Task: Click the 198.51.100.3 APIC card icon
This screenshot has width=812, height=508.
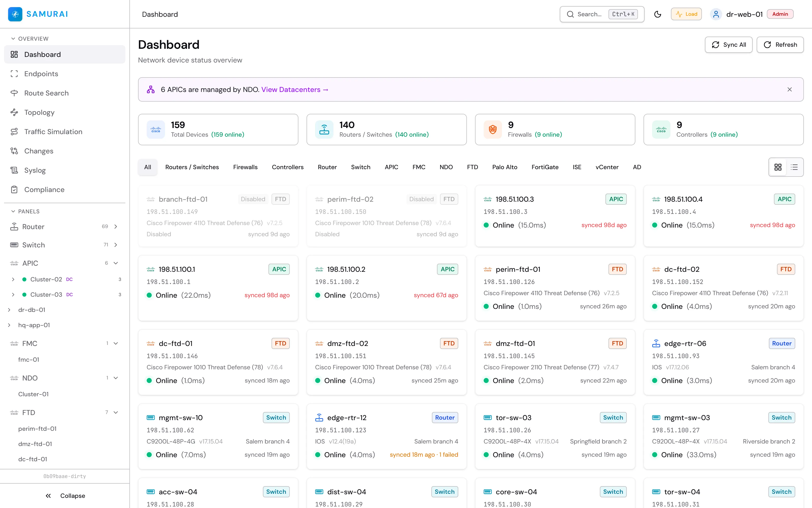Action: pyautogui.click(x=487, y=199)
